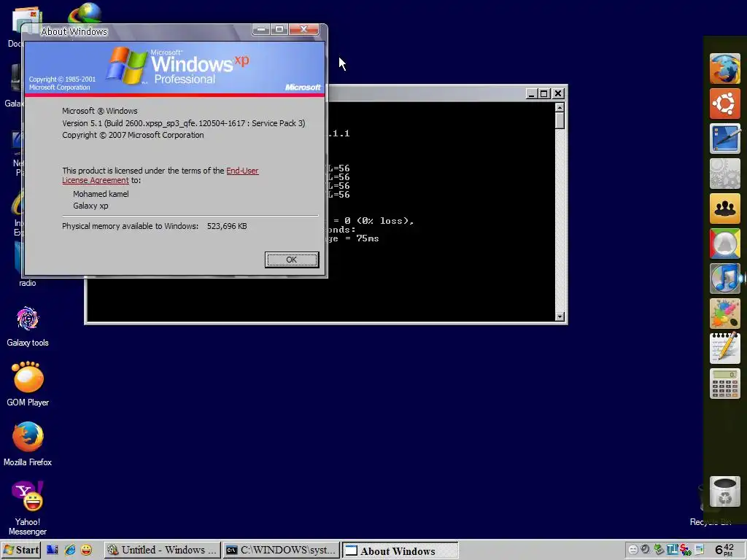Click the last tray icon before clock
This screenshot has height=560, width=747.
coord(699,550)
